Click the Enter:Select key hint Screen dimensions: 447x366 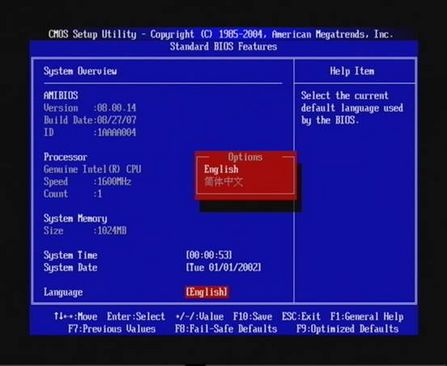tap(136, 317)
